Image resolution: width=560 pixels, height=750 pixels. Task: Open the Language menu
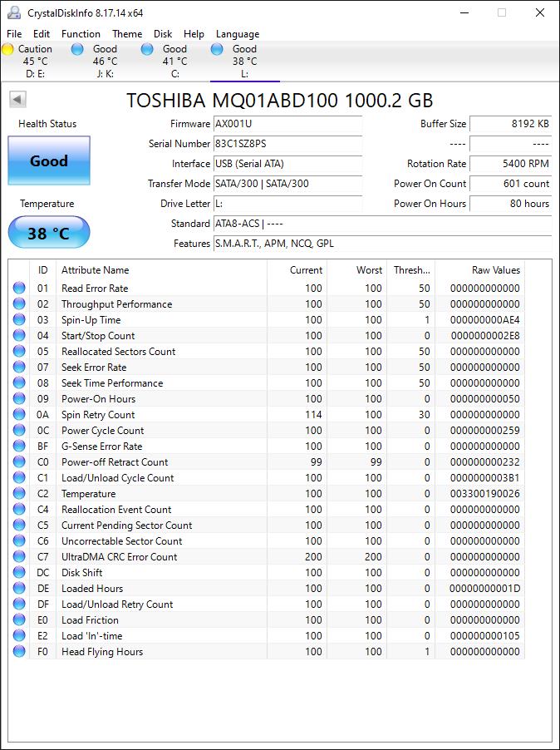(238, 34)
